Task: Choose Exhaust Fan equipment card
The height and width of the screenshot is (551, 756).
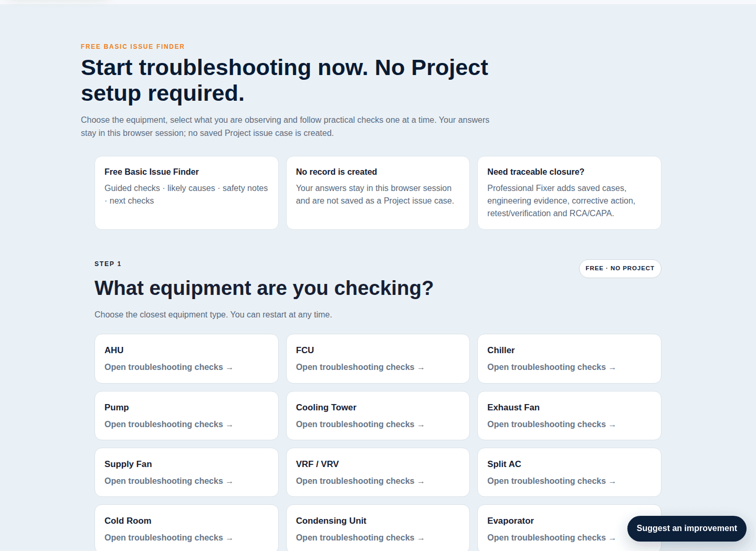Action: click(569, 416)
